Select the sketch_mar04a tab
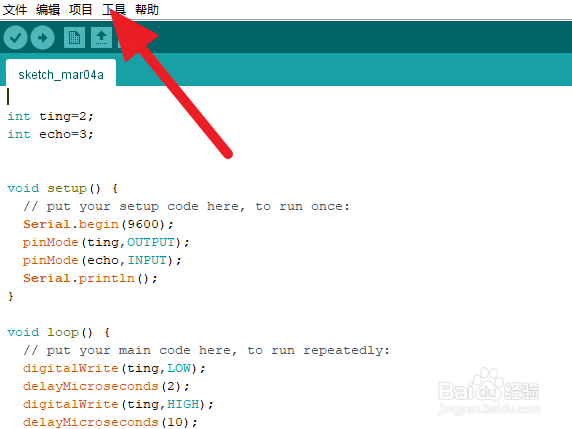The image size is (572, 429). click(61, 74)
